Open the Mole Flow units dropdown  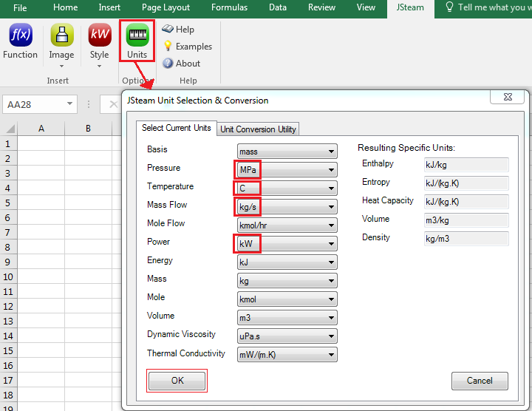pyautogui.click(x=287, y=225)
